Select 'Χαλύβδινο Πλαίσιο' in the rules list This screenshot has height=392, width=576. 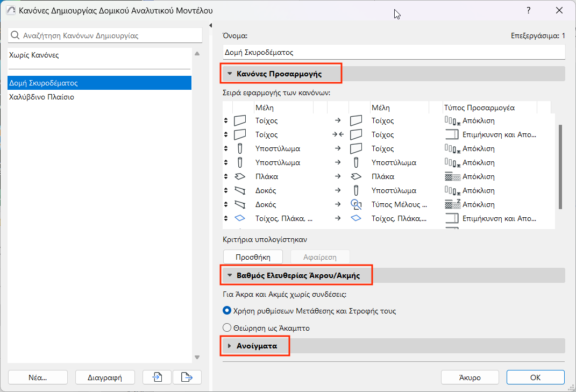[42, 97]
